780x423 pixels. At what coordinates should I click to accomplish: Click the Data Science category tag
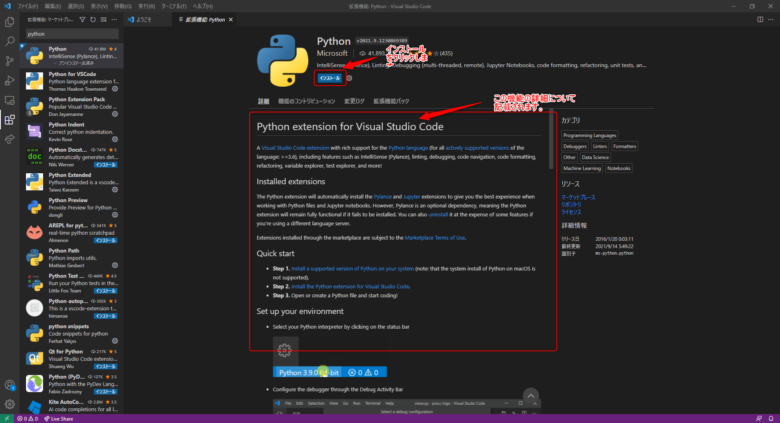click(x=595, y=157)
